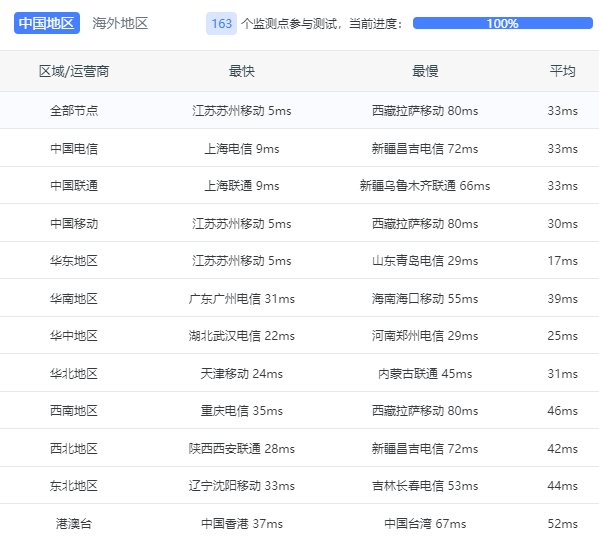Select the 西南地区 row label
599x541 pixels.
click(x=74, y=411)
